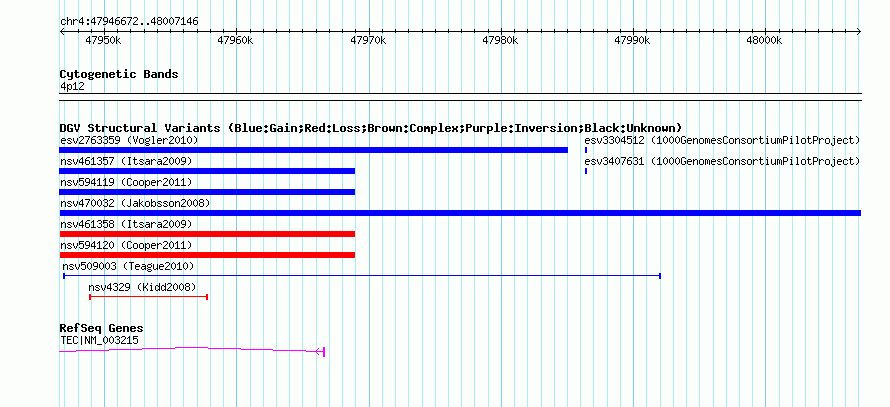This screenshot has width=890, height=407.
Task: Click the red nsv461358 loss bar
Action: pos(207,234)
